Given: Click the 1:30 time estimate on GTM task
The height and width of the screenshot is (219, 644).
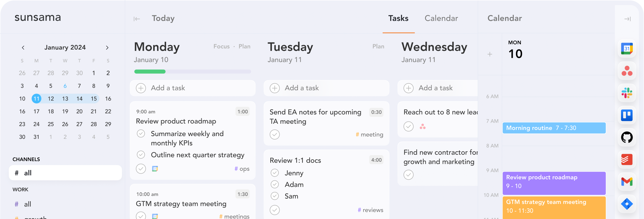Looking at the screenshot, I should pyautogui.click(x=243, y=194).
